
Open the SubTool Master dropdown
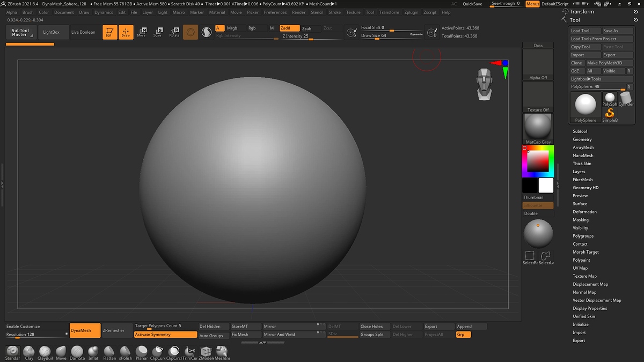click(x=21, y=32)
